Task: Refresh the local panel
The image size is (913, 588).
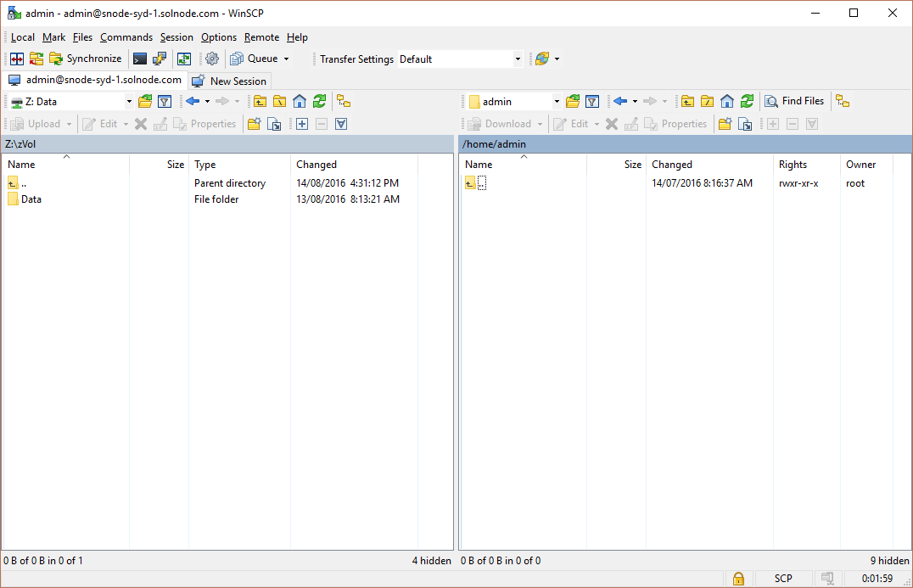Action: click(x=319, y=101)
